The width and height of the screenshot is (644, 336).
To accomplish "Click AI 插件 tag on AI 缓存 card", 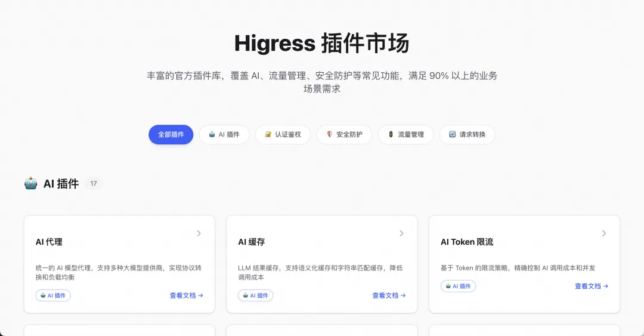I will [255, 295].
